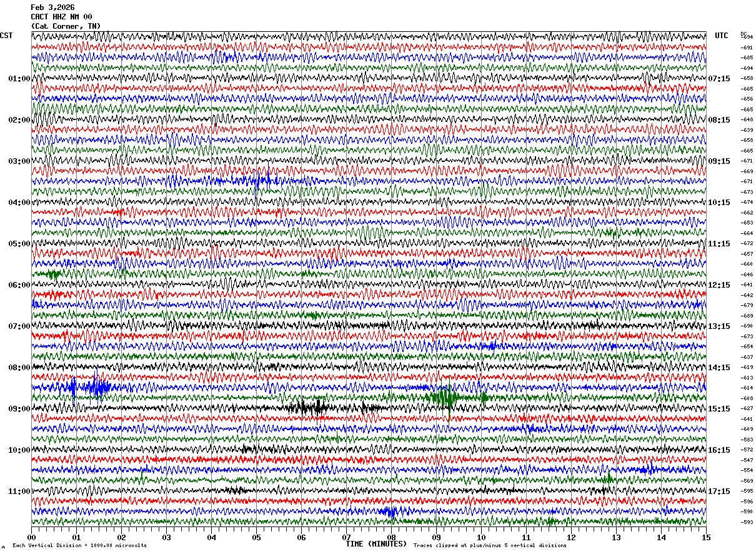Click the DC offset value "-572"
Image resolution: width=756 pixels, height=554 pixels.
click(747, 450)
